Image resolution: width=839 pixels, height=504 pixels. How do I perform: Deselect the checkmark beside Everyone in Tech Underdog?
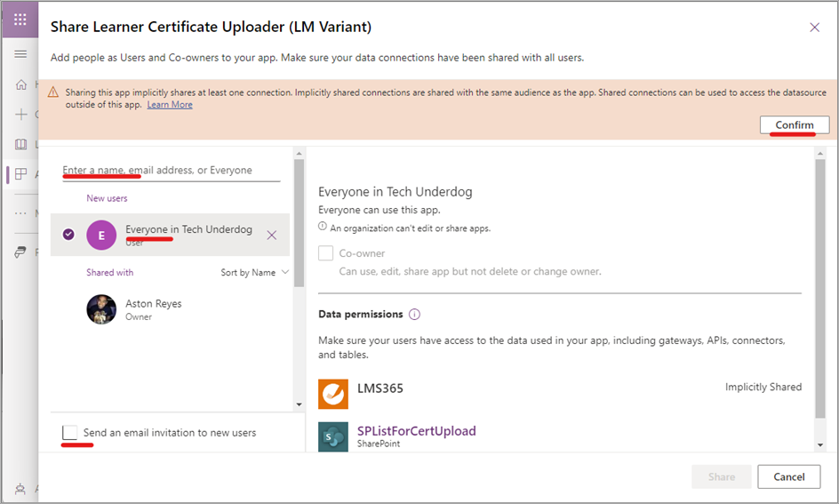[68, 235]
